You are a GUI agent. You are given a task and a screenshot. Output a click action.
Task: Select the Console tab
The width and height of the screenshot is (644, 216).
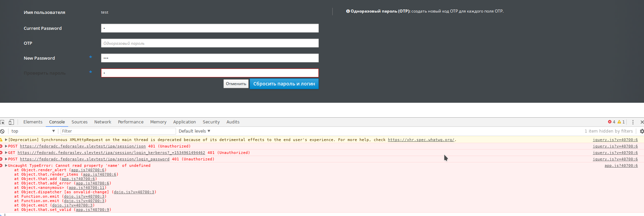point(57,122)
